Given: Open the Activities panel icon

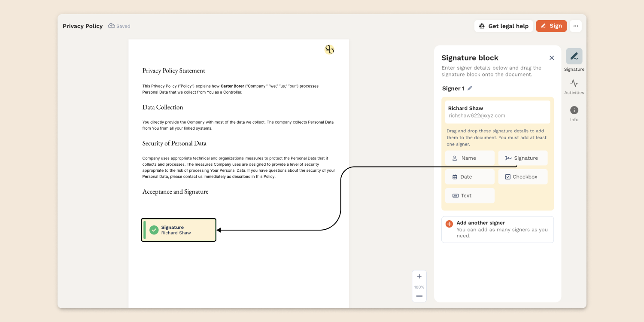Looking at the screenshot, I should 574,84.
